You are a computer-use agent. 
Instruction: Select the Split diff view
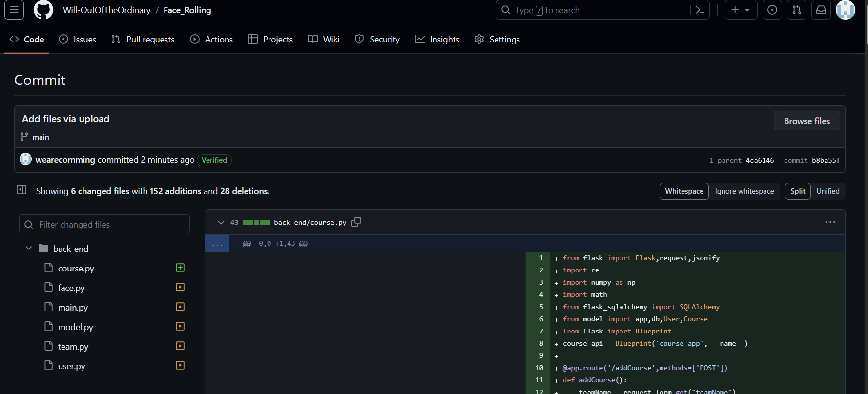click(x=798, y=191)
